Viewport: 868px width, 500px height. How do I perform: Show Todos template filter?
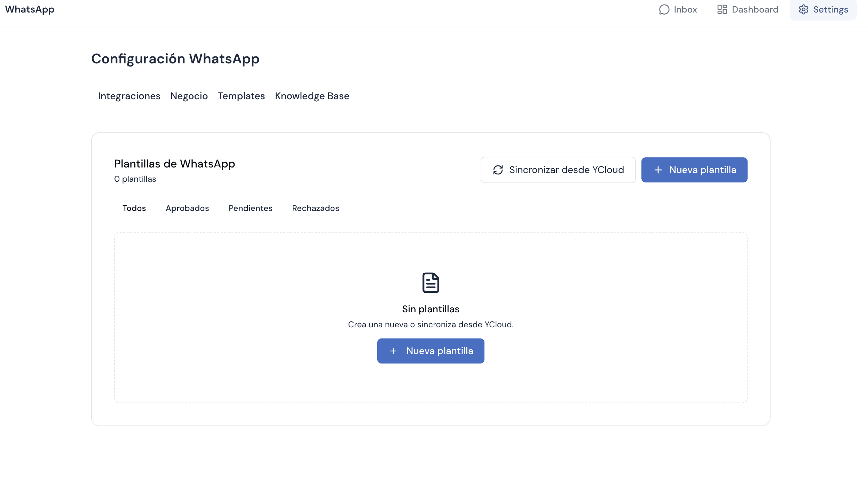pyautogui.click(x=134, y=208)
